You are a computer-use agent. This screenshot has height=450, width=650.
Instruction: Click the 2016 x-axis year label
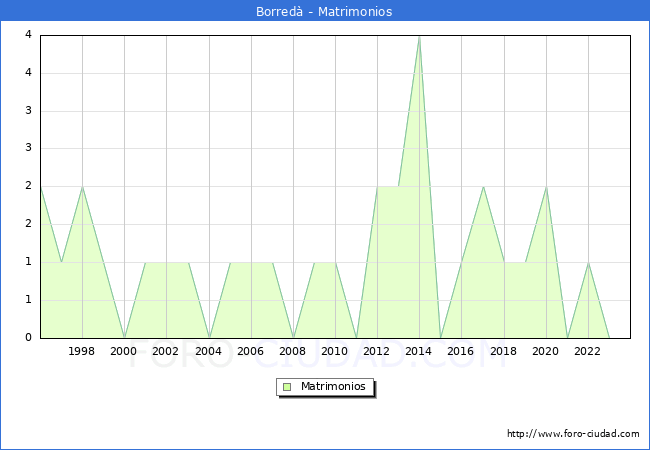(461, 351)
